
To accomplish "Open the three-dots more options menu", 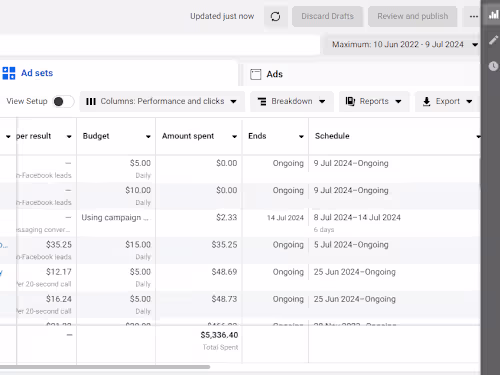I will click(473, 16).
